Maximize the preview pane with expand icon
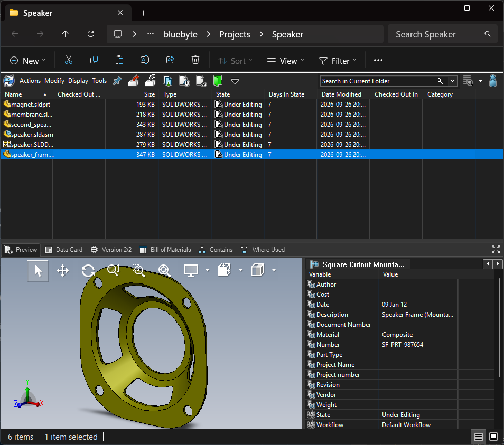Viewport: 504px width, 445px height. (496, 249)
